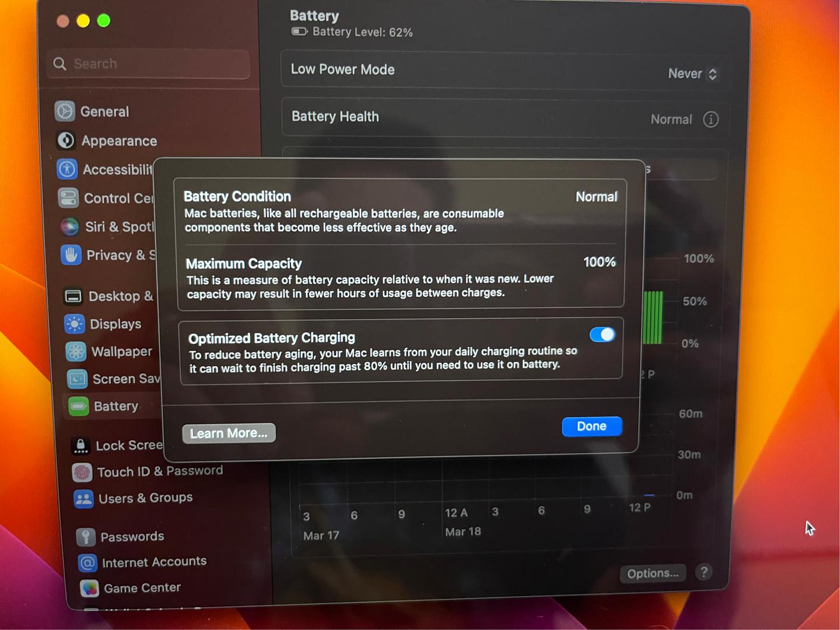Select Passwords label in sidebar

pos(132,537)
